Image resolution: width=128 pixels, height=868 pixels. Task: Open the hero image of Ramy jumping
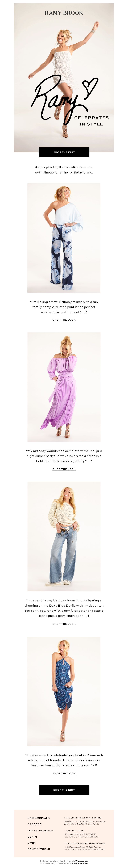[64, 78]
